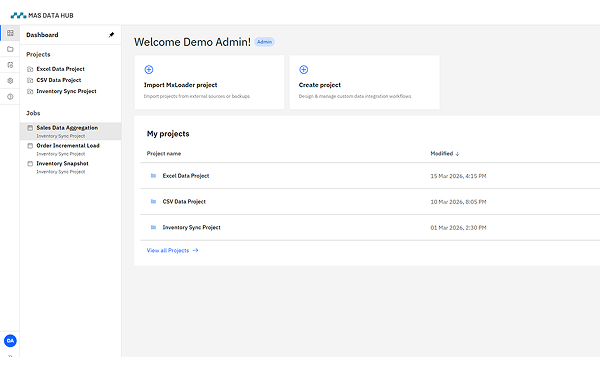
Task: Open the Projects folder icon in left rail
Action: coord(10,49)
